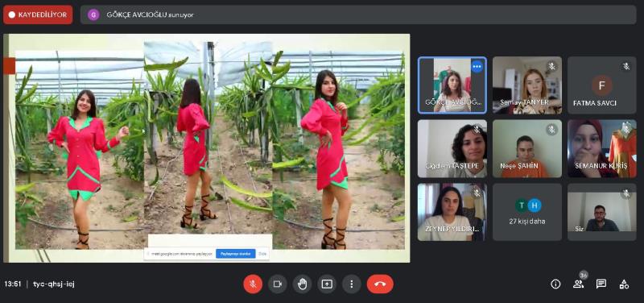
Task: Click muted mic icon on ZEYNEP YILDIRIM tile
Action: click(477, 193)
